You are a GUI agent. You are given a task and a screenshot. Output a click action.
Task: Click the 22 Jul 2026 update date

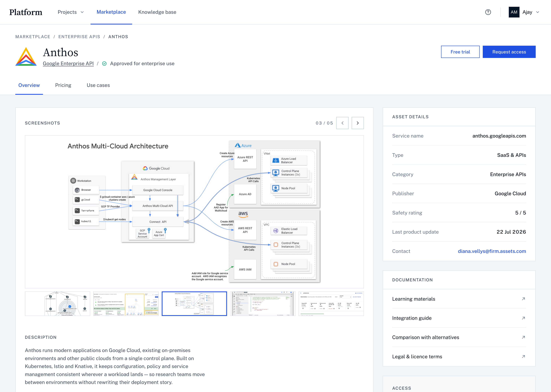point(511,232)
